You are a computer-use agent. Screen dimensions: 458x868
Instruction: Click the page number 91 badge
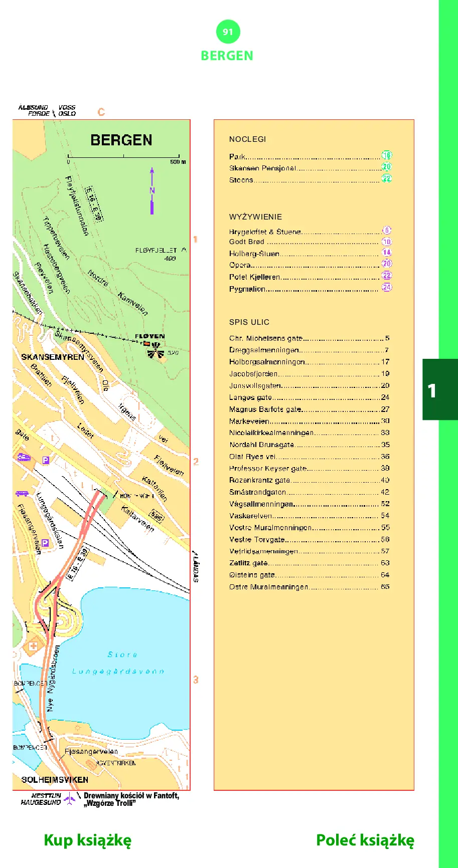pos(228,32)
